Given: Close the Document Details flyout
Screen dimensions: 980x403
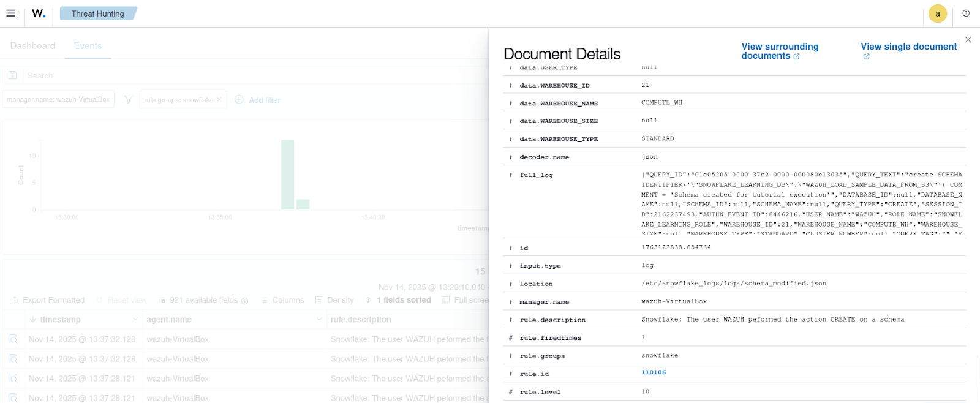Looking at the screenshot, I should tap(968, 40).
